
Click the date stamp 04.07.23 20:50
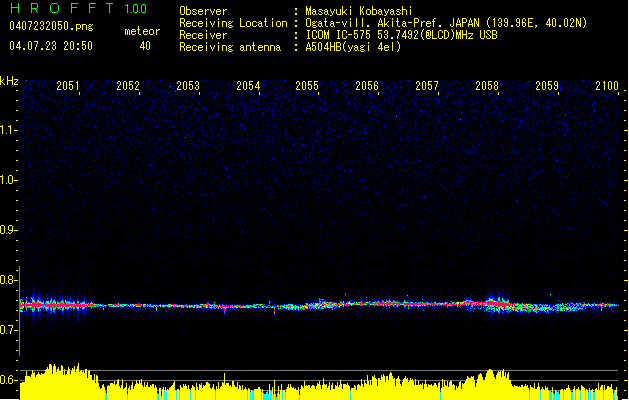click(x=51, y=46)
